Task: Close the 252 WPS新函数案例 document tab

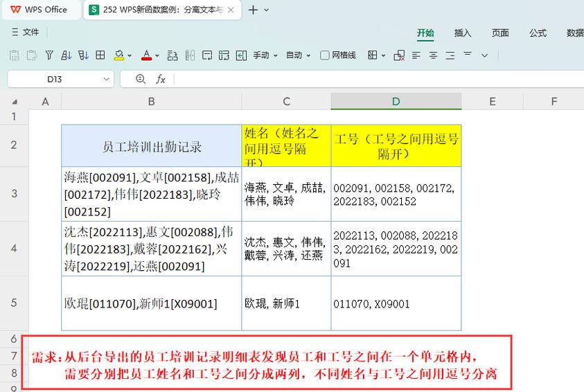Action: (x=231, y=10)
